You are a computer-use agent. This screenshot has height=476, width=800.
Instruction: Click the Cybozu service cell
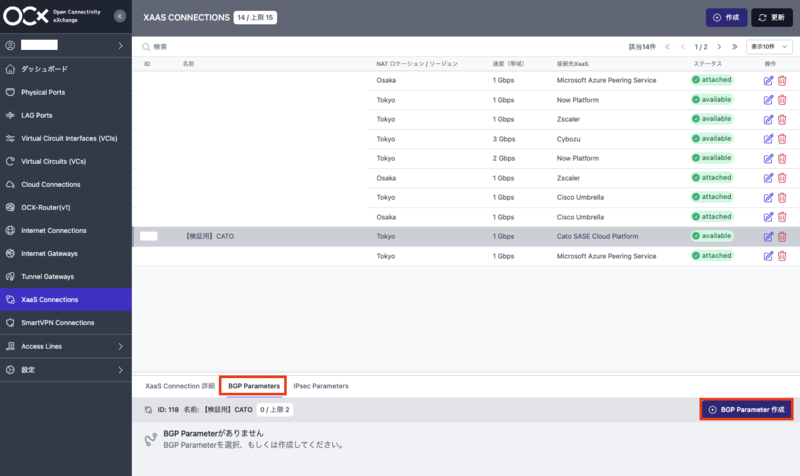pos(568,139)
